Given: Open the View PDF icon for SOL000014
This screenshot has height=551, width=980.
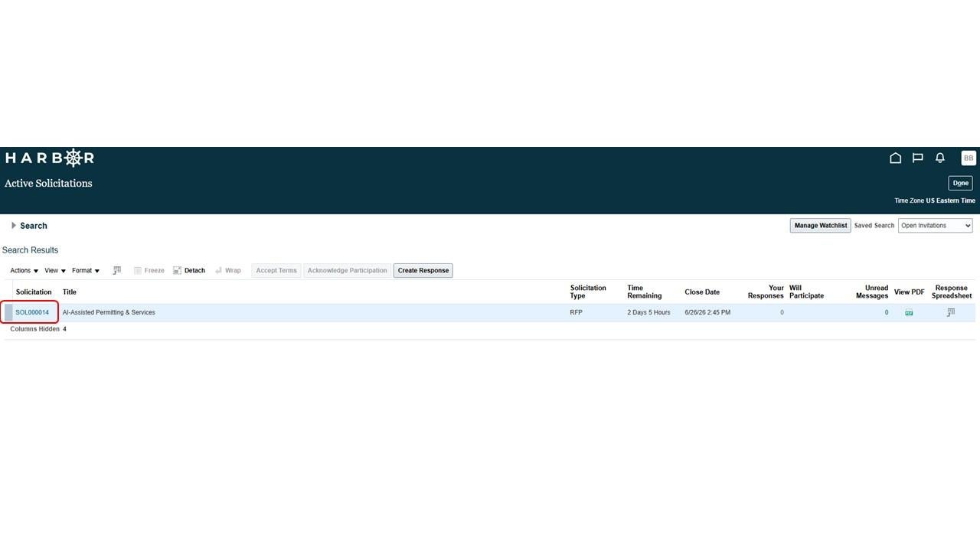Looking at the screenshot, I should coord(909,312).
